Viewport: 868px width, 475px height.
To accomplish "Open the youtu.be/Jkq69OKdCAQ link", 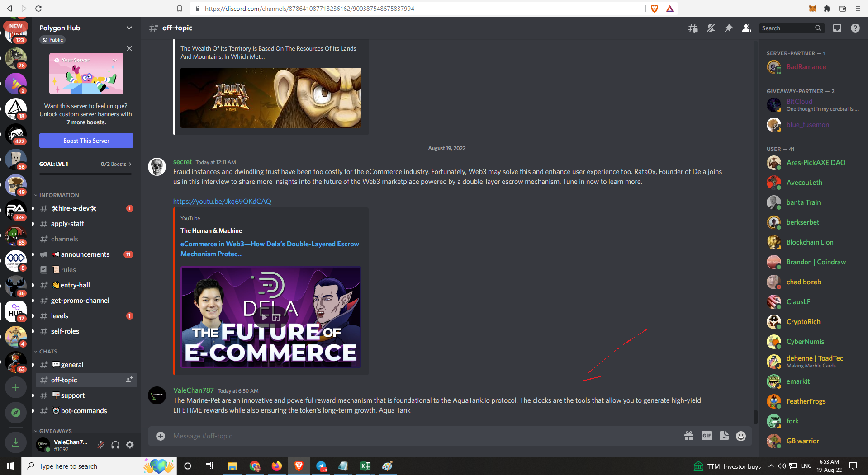I will coord(222,202).
